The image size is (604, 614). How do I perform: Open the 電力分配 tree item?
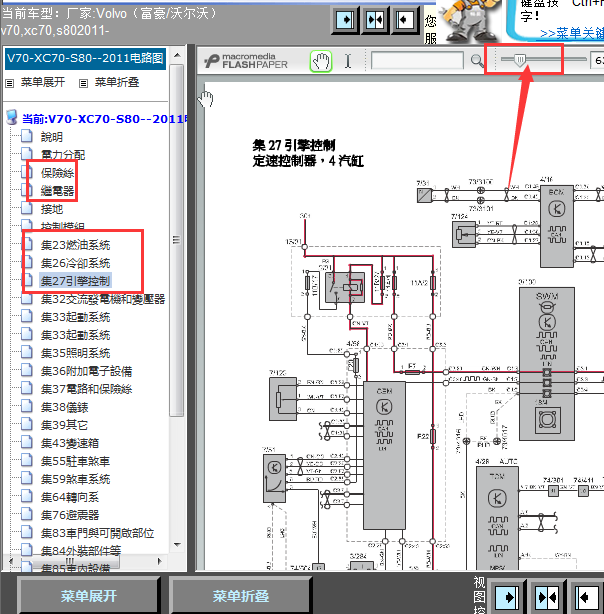(63, 155)
